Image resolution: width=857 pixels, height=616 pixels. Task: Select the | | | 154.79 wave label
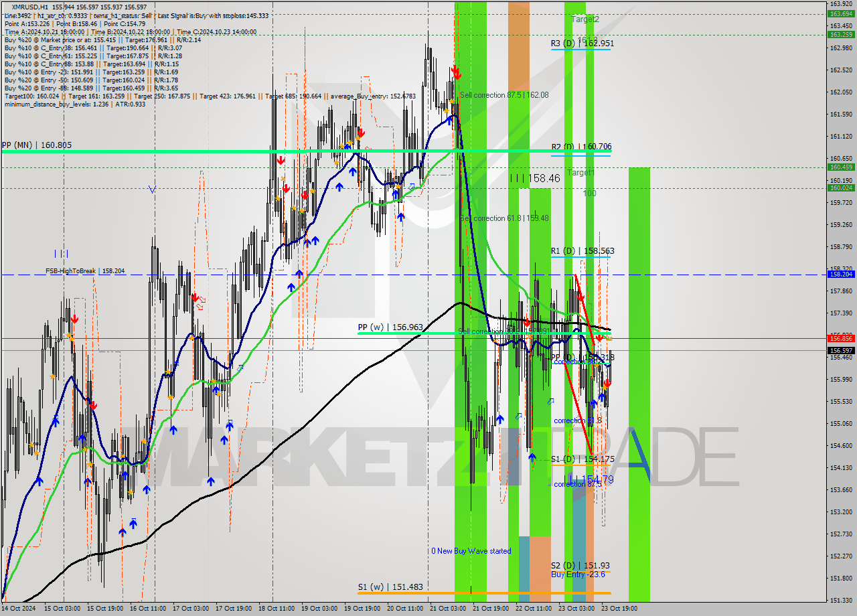tap(590, 479)
